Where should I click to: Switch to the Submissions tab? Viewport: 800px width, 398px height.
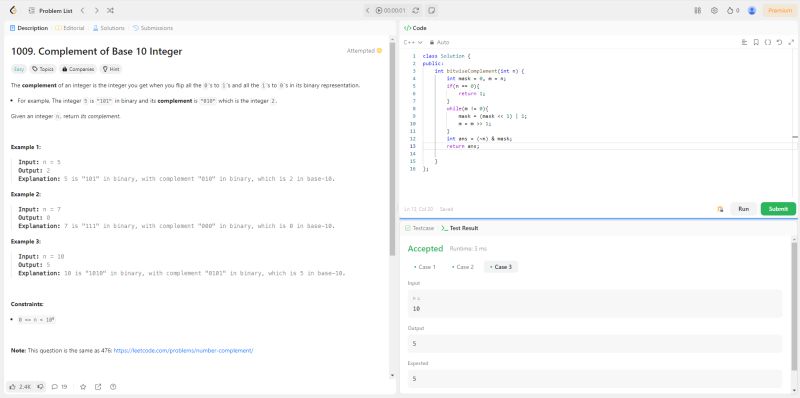click(153, 28)
